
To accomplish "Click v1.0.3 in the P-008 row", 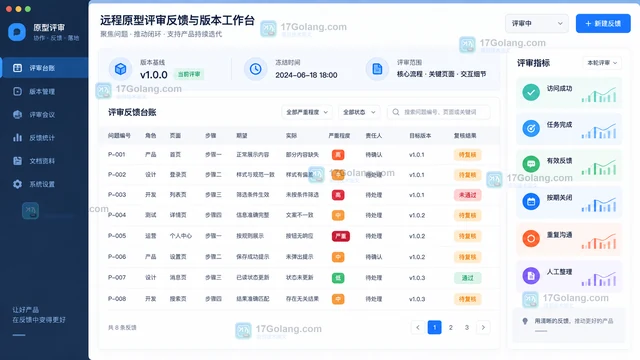I will (x=417, y=299).
